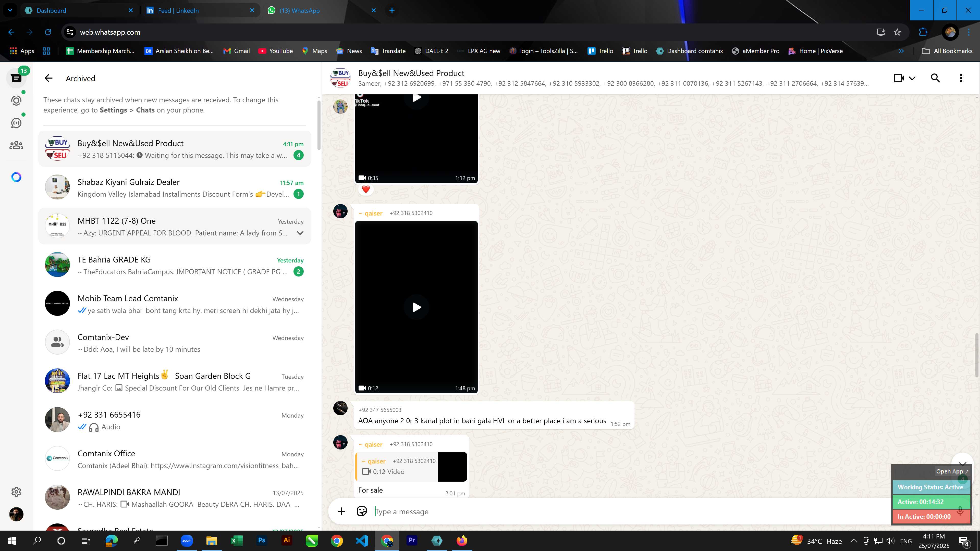Open Windows Start menu
Image resolution: width=980 pixels, height=551 pixels.
coord(12,540)
